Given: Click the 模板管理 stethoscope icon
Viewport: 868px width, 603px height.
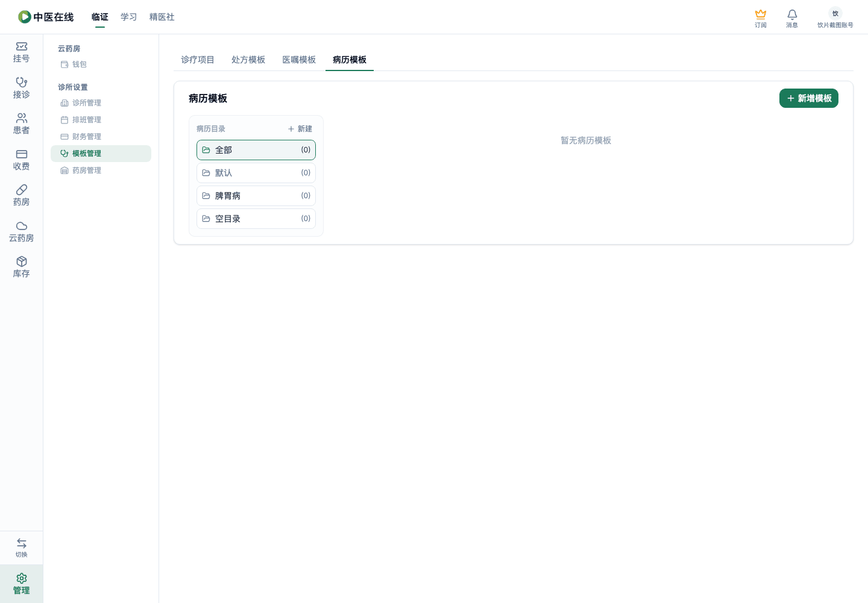Looking at the screenshot, I should click(x=64, y=154).
